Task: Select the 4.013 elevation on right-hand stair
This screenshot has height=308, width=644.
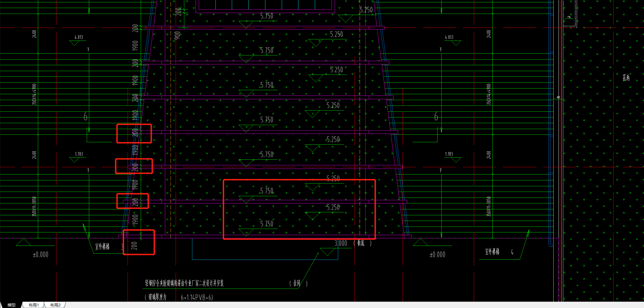Action: point(449,37)
